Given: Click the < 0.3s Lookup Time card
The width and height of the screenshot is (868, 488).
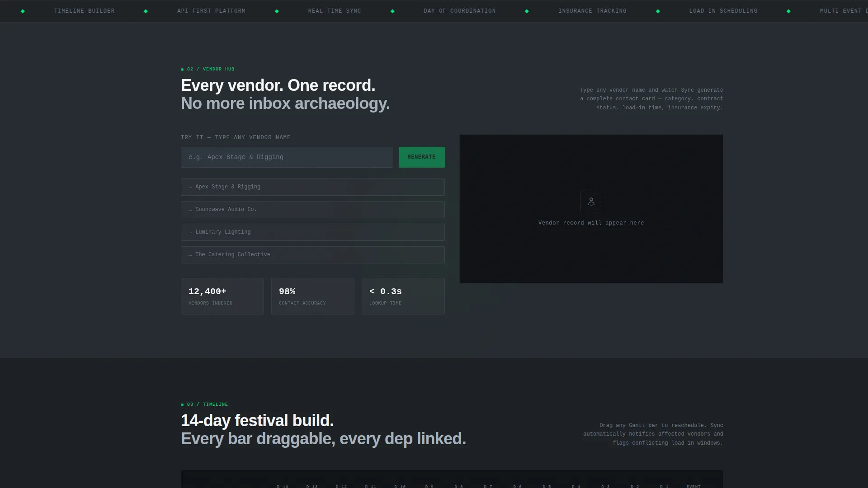Looking at the screenshot, I should [x=403, y=296].
